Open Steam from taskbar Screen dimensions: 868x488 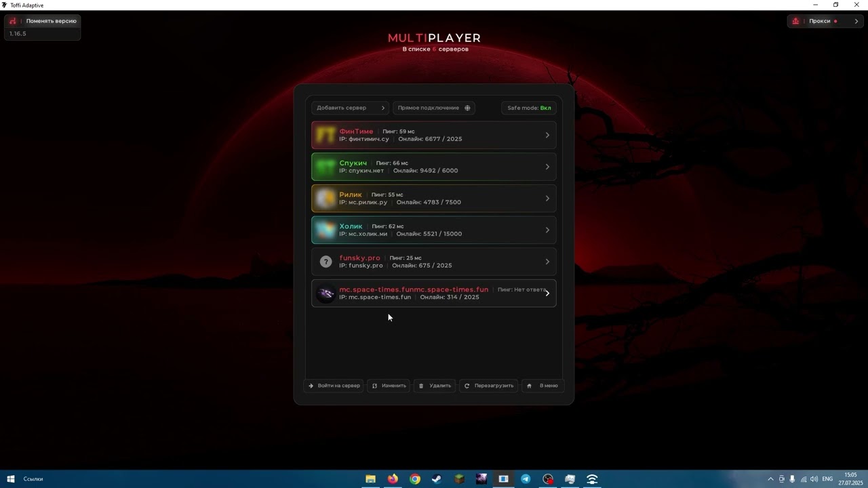[437, 479]
